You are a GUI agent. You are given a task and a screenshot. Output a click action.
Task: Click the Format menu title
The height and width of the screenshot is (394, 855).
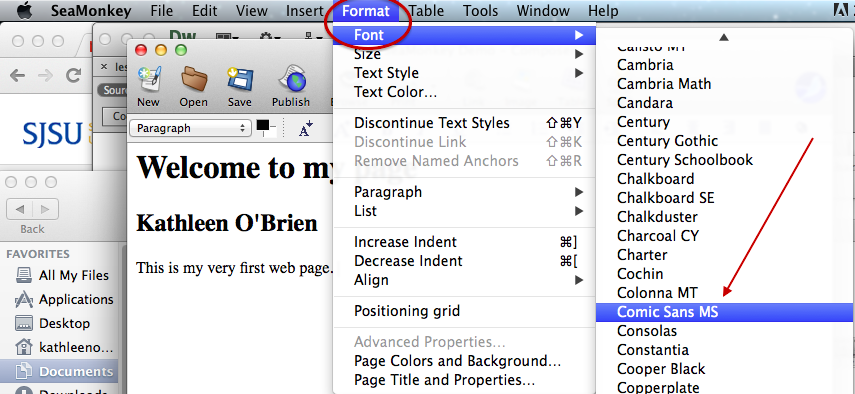pos(366,11)
